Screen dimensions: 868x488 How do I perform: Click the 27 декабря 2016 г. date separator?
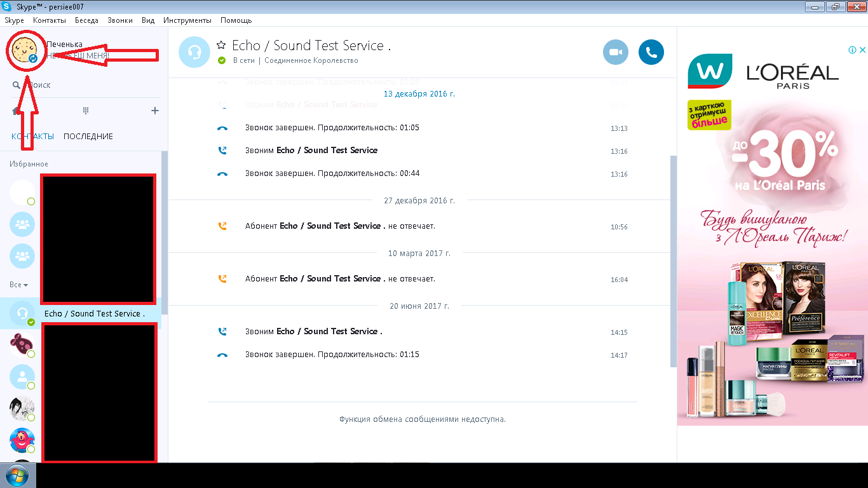419,200
